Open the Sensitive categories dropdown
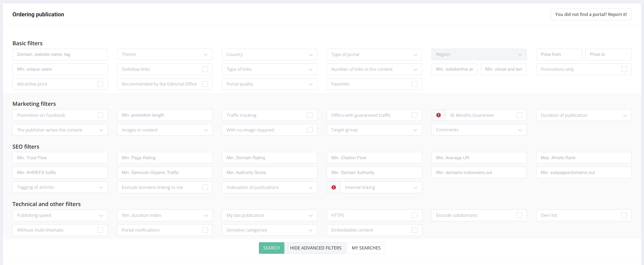This screenshot has width=644, height=265. (x=269, y=230)
